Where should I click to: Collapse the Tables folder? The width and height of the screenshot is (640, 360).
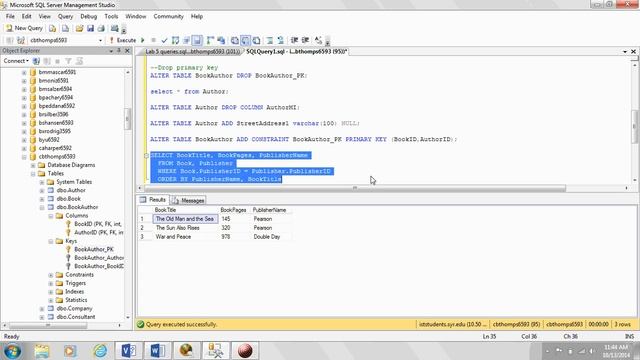(33, 174)
